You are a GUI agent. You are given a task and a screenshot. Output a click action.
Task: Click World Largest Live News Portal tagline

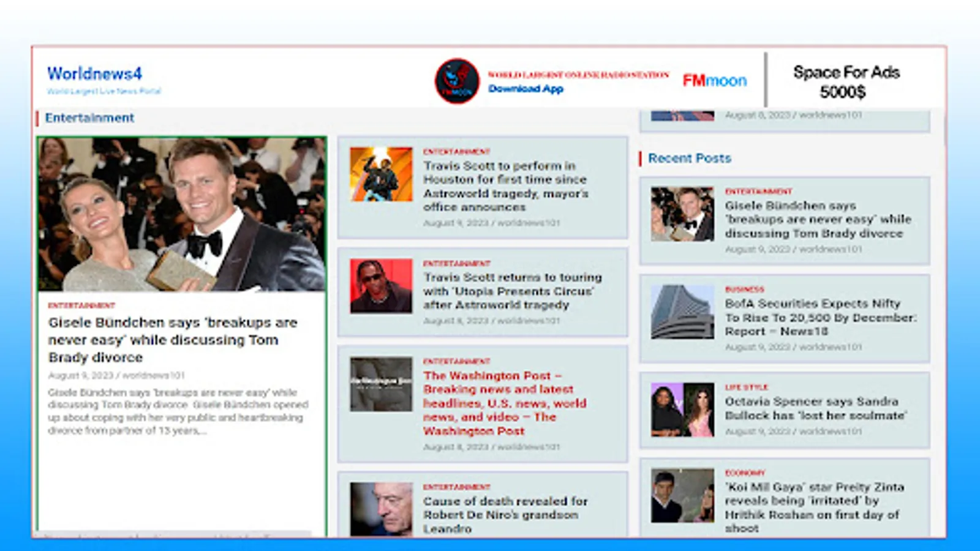(104, 91)
